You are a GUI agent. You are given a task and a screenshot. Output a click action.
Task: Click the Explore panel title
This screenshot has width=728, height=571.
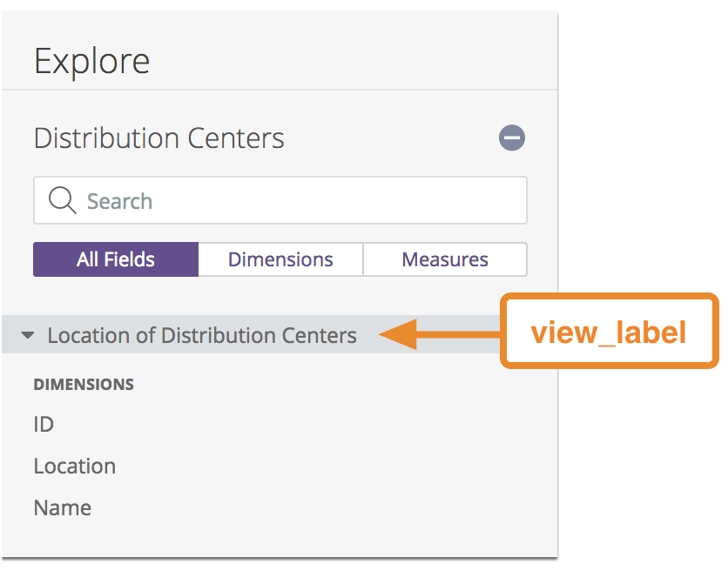(92, 61)
